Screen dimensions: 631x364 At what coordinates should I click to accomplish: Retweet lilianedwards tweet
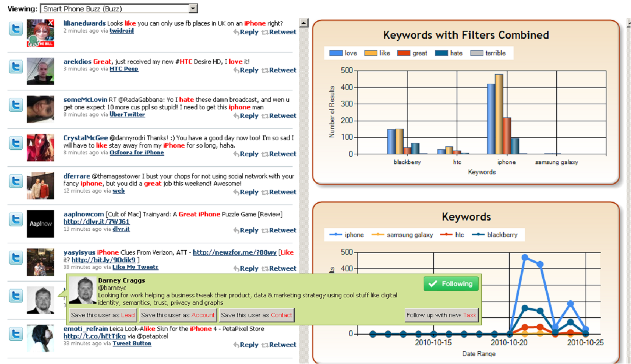[279, 32]
